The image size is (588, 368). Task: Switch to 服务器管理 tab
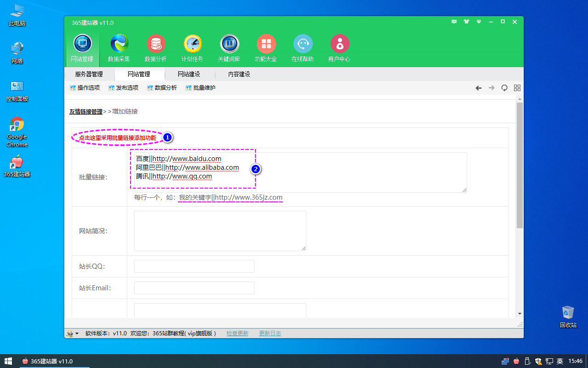tap(89, 74)
